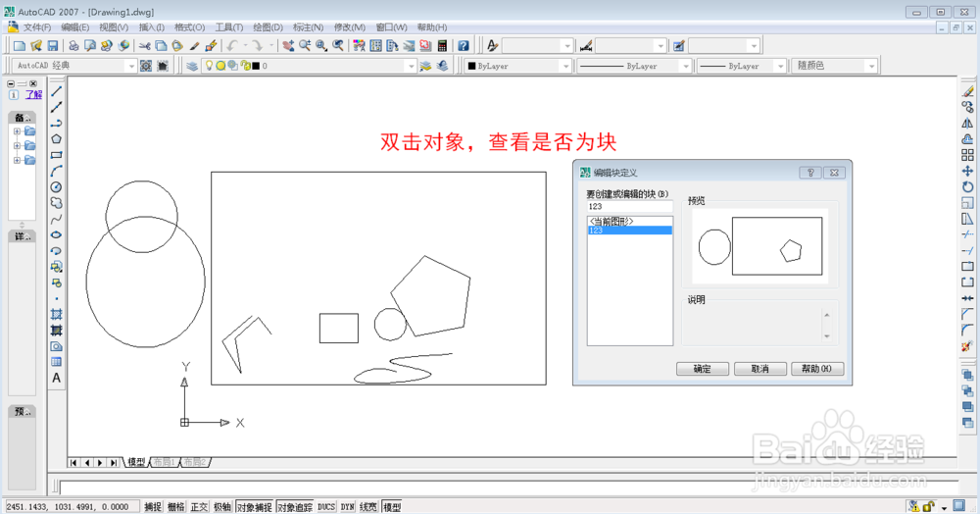Open the 修改(M) menu

pyautogui.click(x=350, y=27)
